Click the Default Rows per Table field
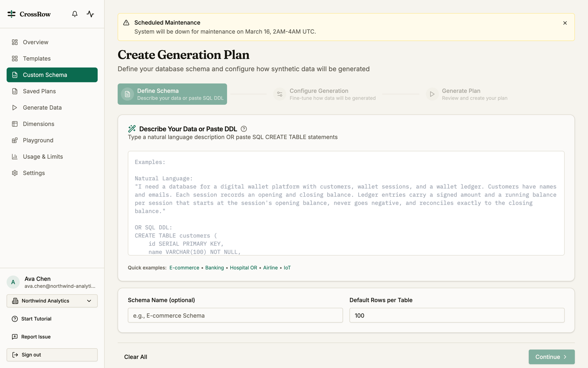Image resolution: width=588 pixels, height=368 pixels. pyautogui.click(x=457, y=315)
